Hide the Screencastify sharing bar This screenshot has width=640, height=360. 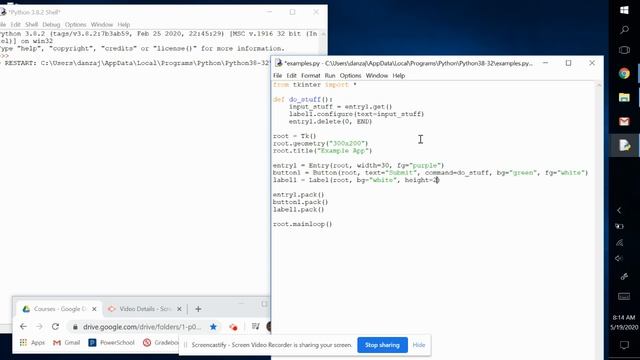tap(419, 345)
